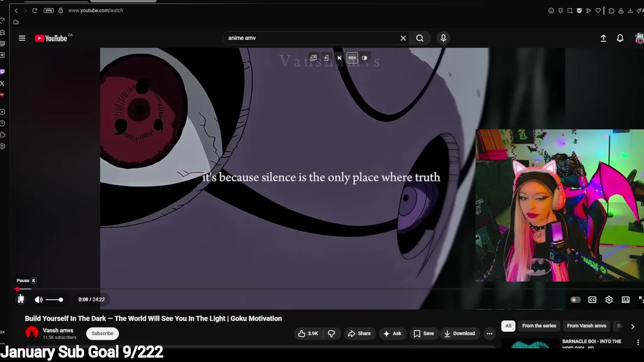Open bookmarks folder in bookmarks bar
644x362 pixels.
pyautogui.click(x=16, y=22)
